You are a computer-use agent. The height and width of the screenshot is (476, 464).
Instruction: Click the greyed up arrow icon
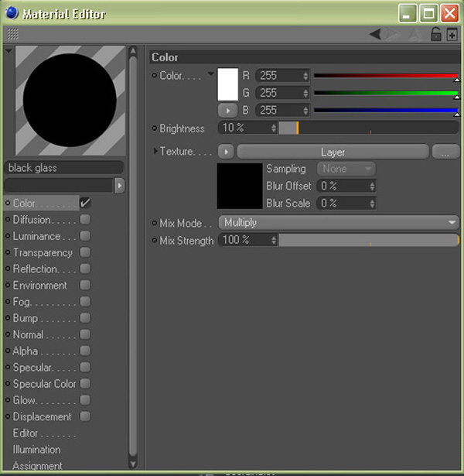(415, 34)
